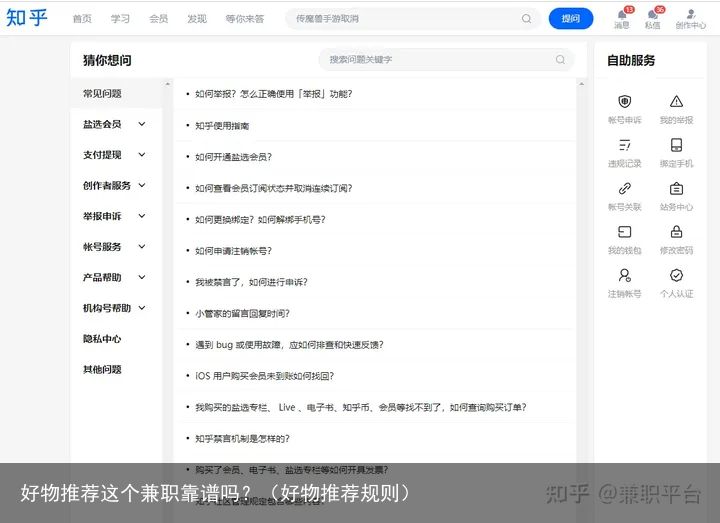Open 我的举报 warning triangle icon
Image resolution: width=720 pixels, height=523 pixels.
click(676, 101)
